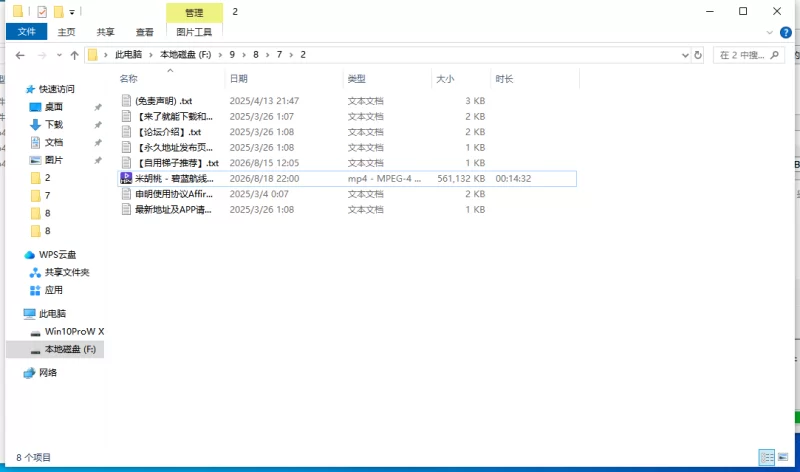Sort by the 大小 column header
This screenshot has height=472, width=800.
445,79
